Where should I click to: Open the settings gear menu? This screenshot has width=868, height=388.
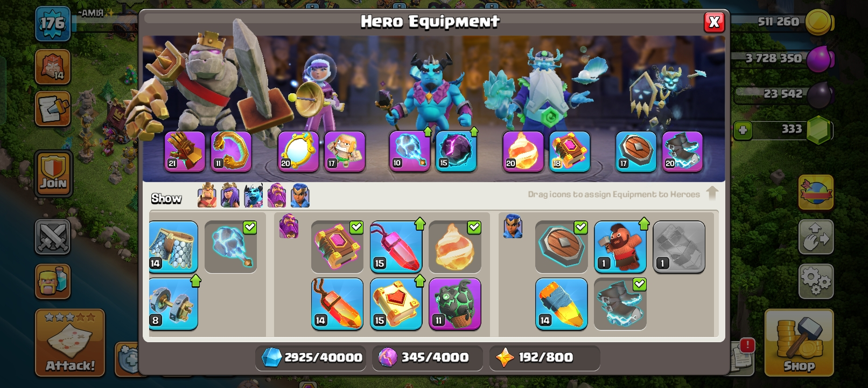[x=816, y=281]
